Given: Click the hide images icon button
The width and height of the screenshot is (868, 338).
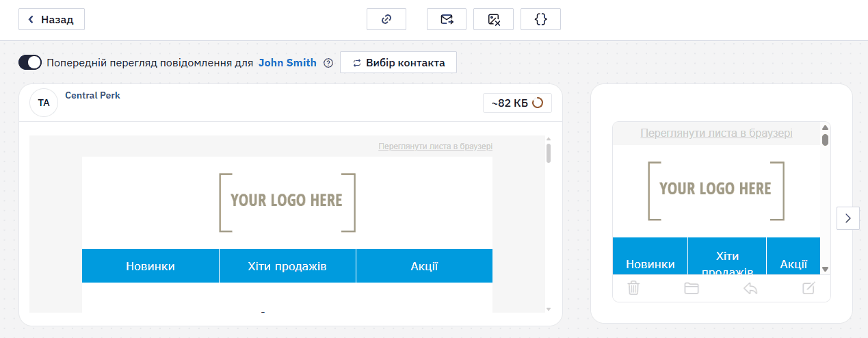Looking at the screenshot, I should click(494, 19).
